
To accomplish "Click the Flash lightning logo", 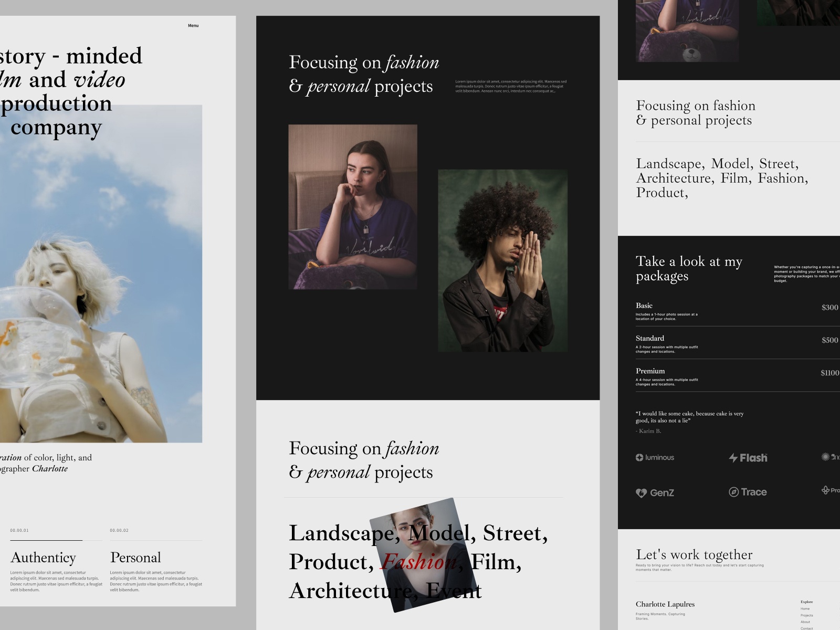I will click(748, 458).
